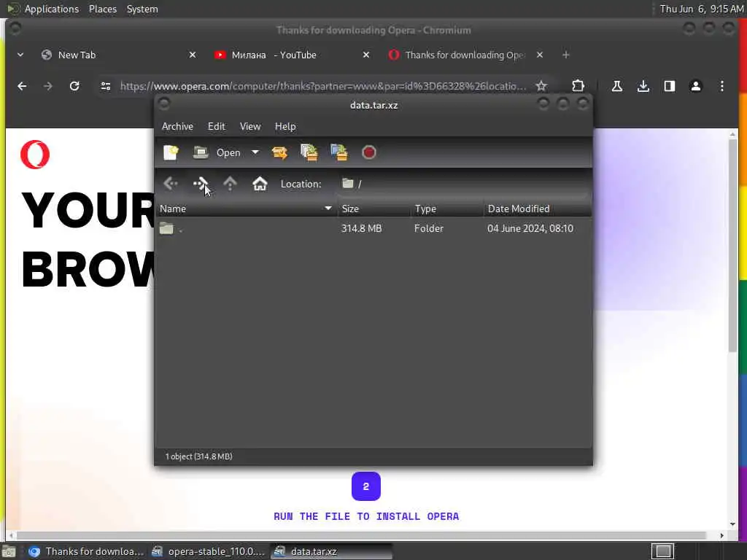The image size is (747, 560).
Task: Reload the page in Chromium
Action: tap(74, 86)
